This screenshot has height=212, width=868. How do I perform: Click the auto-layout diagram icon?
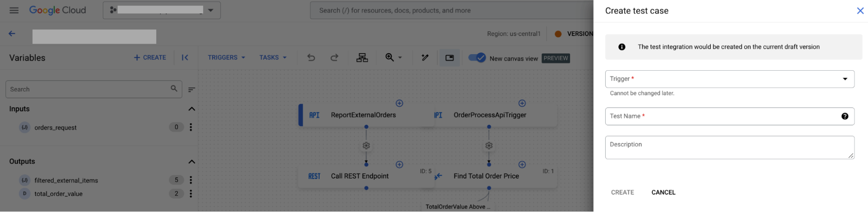click(x=362, y=58)
